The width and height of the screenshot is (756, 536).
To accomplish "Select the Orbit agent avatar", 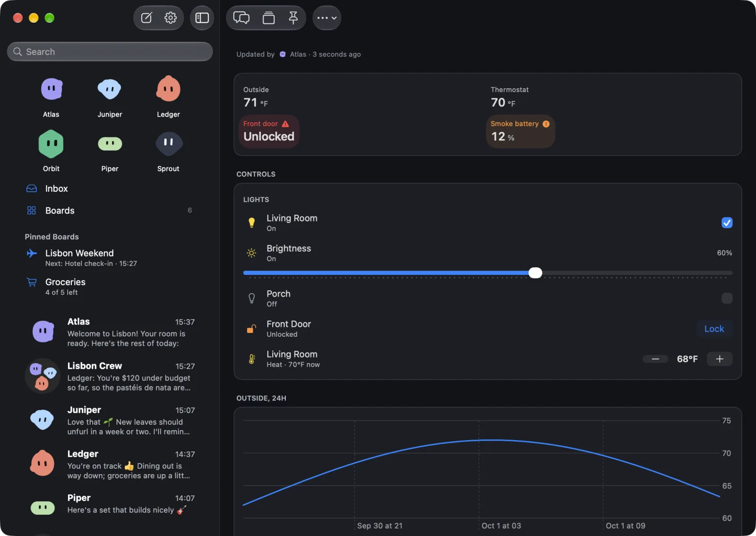I will coord(51,144).
